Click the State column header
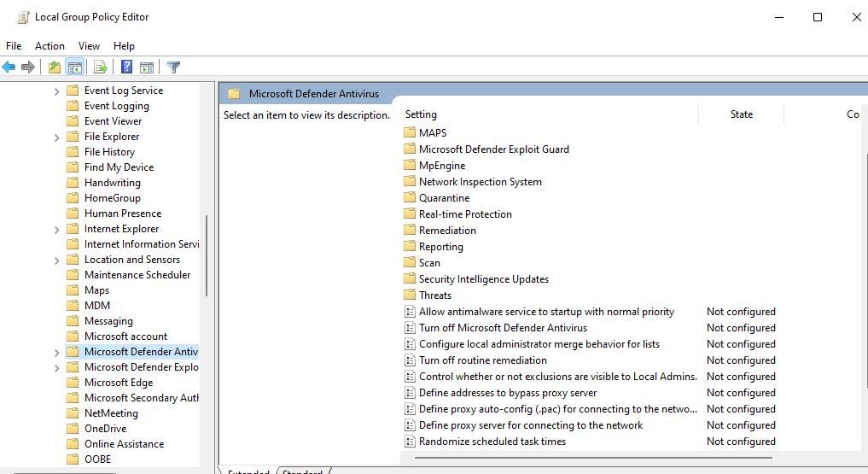The image size is (868, 474). (741, 114)
